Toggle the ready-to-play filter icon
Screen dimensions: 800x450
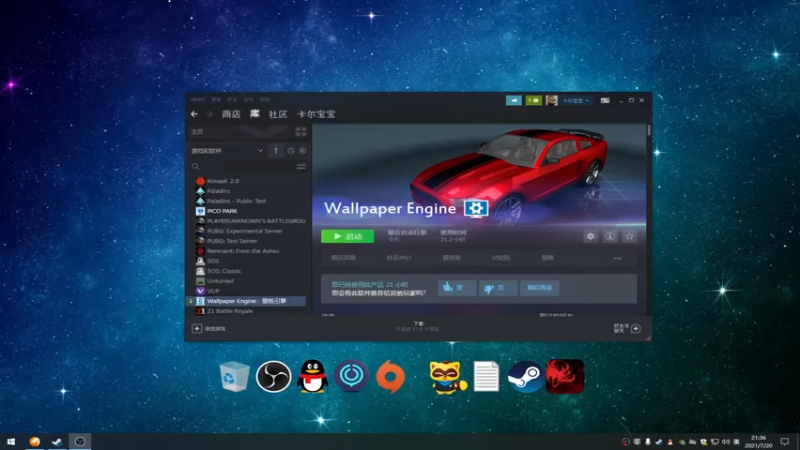(303, 151)
